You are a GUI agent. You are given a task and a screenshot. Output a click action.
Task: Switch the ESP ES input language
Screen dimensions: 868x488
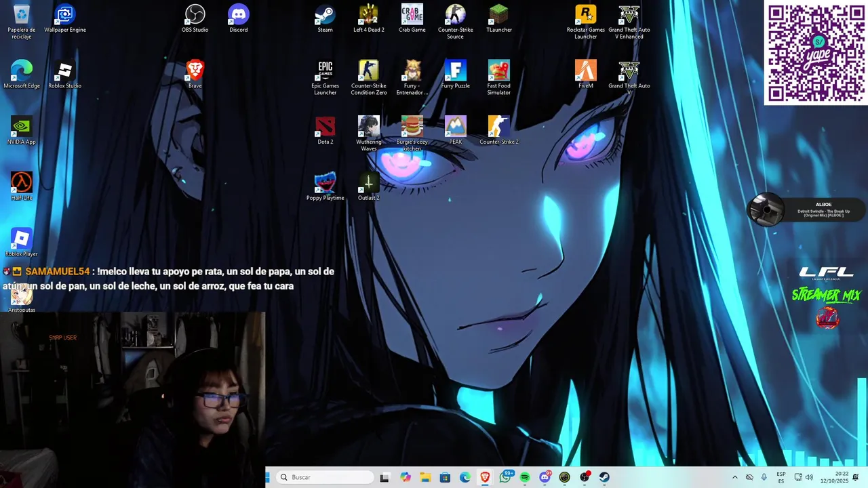coord(781,477)
